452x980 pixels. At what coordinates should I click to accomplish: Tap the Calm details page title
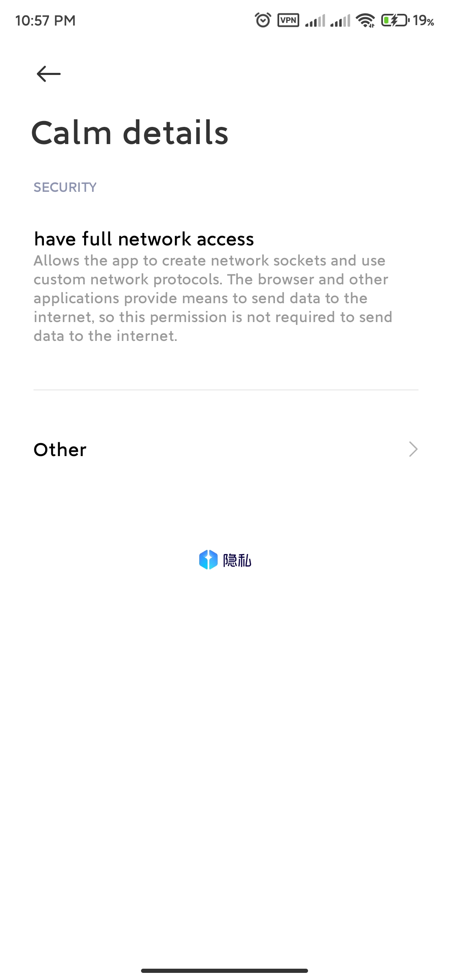pos(130,133)
